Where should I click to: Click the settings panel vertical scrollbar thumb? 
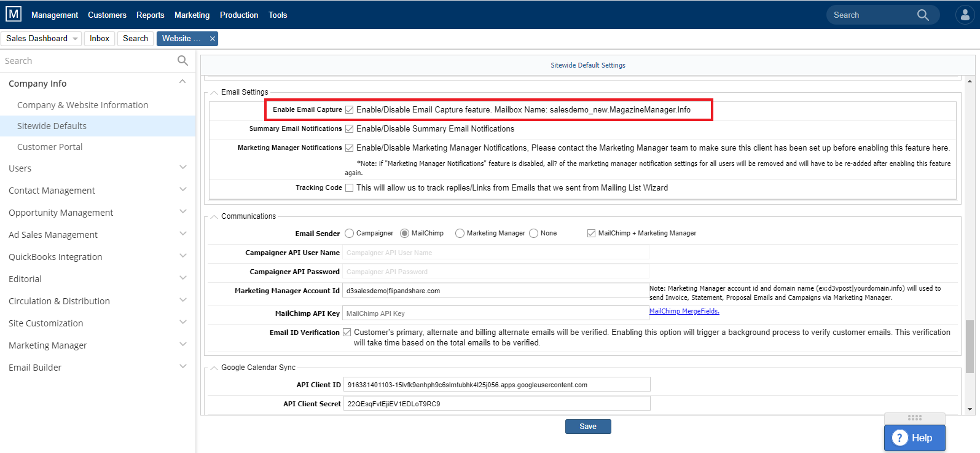[x=970, y=347]
